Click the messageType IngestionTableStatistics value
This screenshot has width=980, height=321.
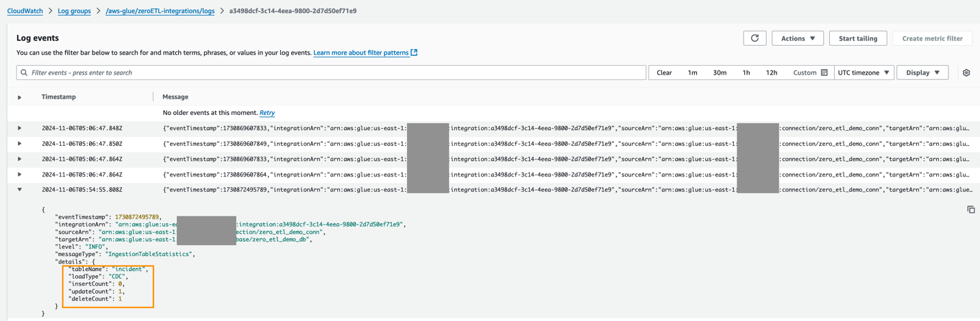[x=149, y=254]
